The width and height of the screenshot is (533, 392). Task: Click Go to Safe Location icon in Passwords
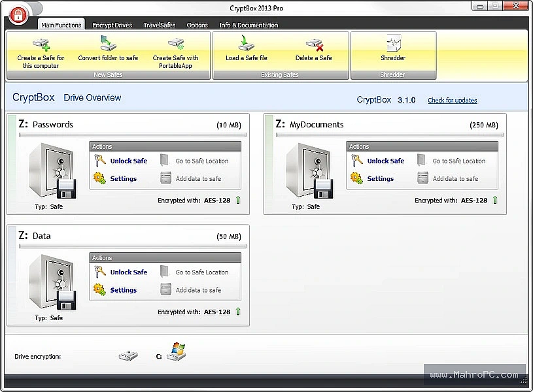165,160
